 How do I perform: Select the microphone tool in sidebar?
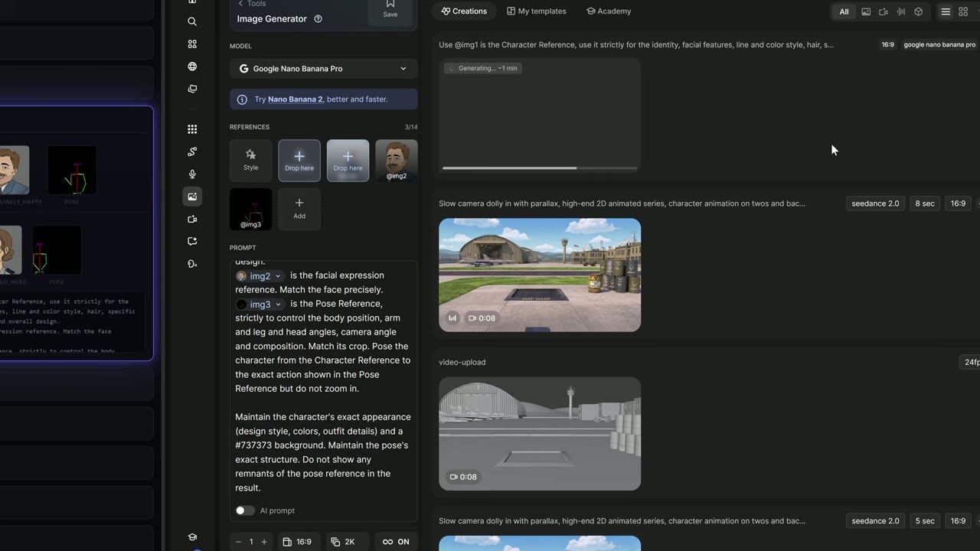click(192, 174)
